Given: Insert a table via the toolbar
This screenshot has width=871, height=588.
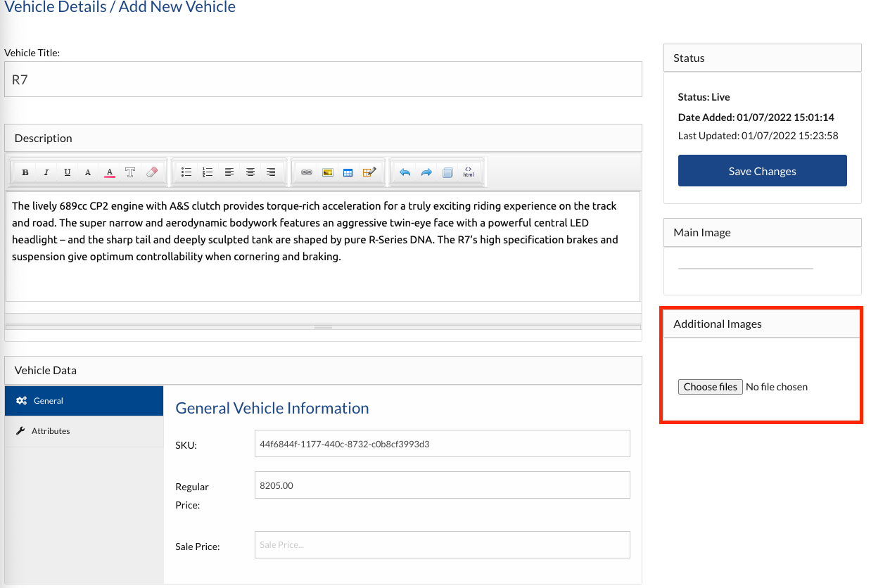Looking at the screenshot, I should point(348,172).
